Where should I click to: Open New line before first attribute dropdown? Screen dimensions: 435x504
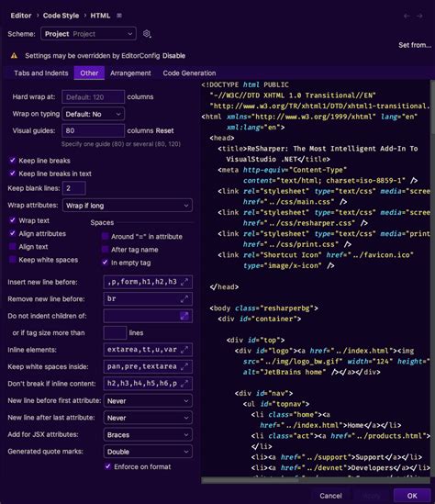[148, 401]
